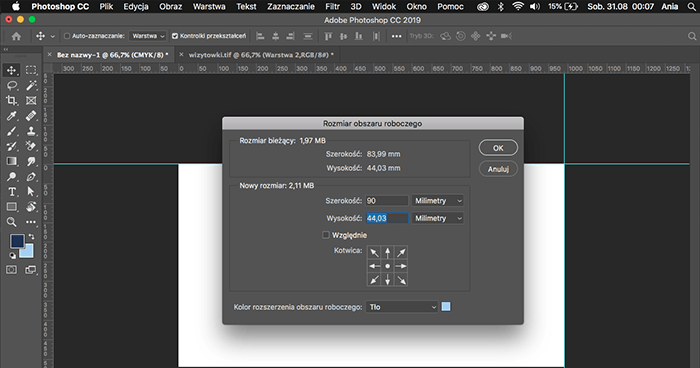Switch to the Bez nazwy-1 document tab
Screen dimensions: 700x368
point(112,55)
